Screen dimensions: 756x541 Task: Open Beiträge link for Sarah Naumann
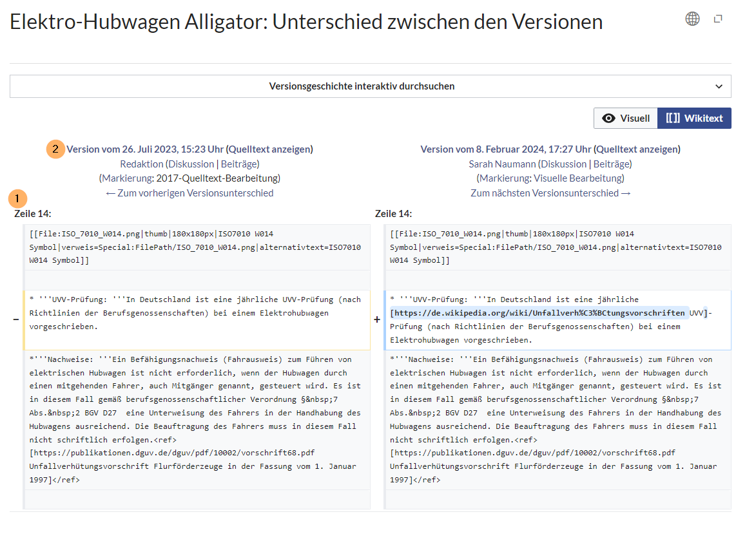pos(611,164)
